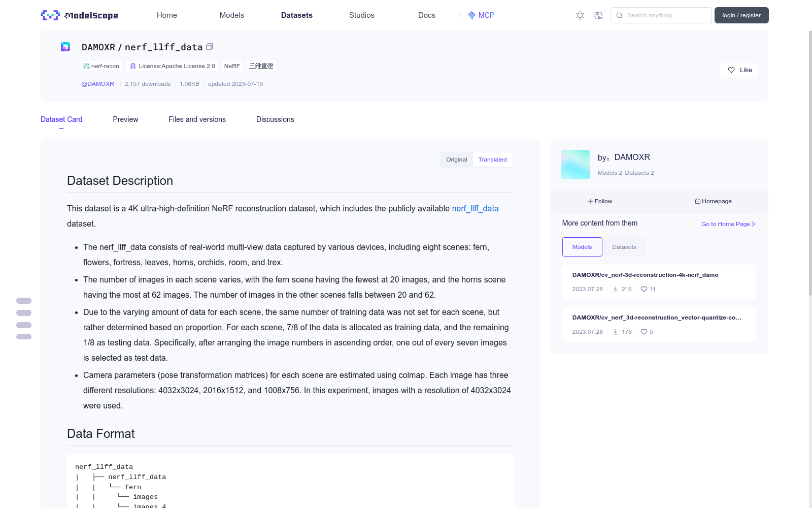The height and width of the screenshot is (508, 812).
Task: Click the nerf-recon tag icon
Action: [86, 66]
